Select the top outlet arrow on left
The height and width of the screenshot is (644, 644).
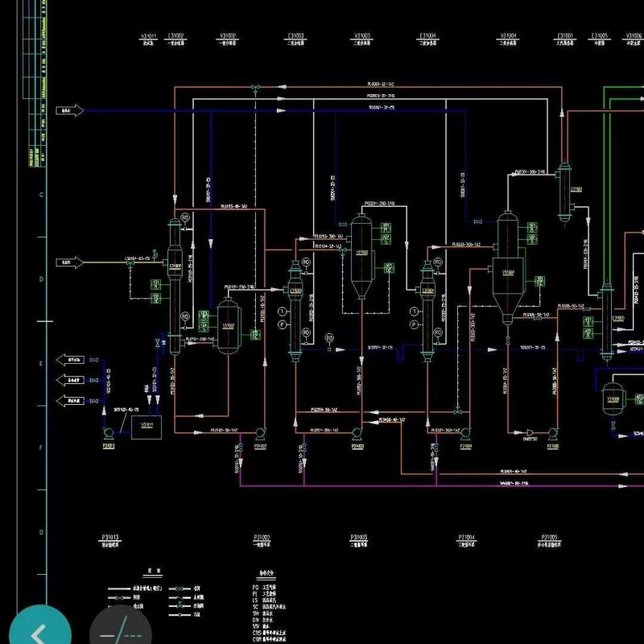coord(68,360)
